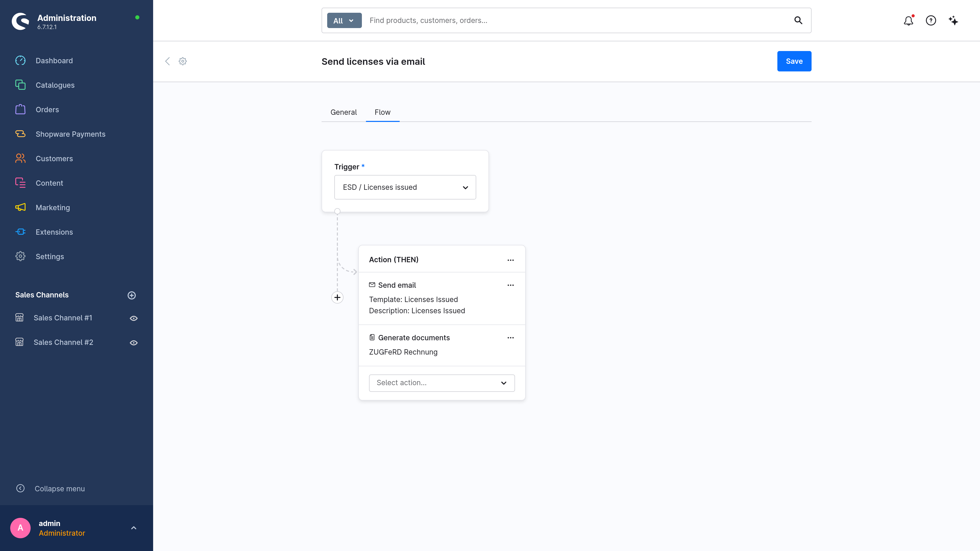Click the Send email action title
The width and height of the screenshot is (980, 551).
[397, 285]
